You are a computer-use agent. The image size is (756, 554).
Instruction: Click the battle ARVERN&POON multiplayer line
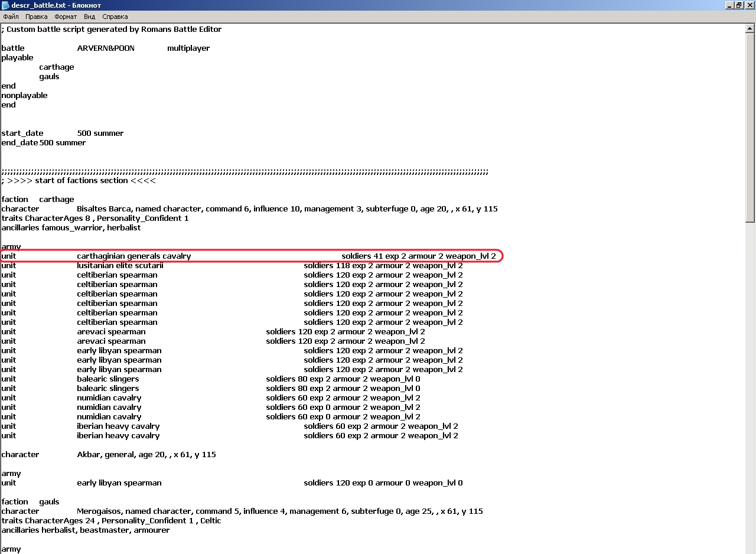click(105, 48)
